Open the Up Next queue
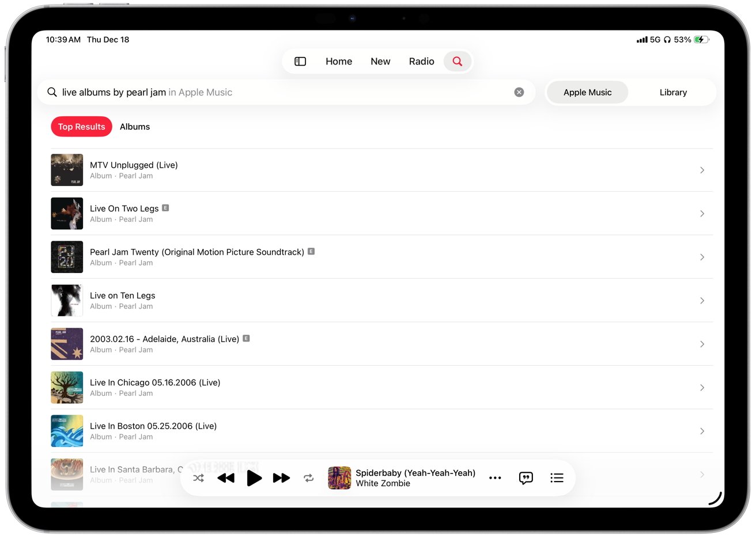The image size is (756, 538). click(557, 478)
